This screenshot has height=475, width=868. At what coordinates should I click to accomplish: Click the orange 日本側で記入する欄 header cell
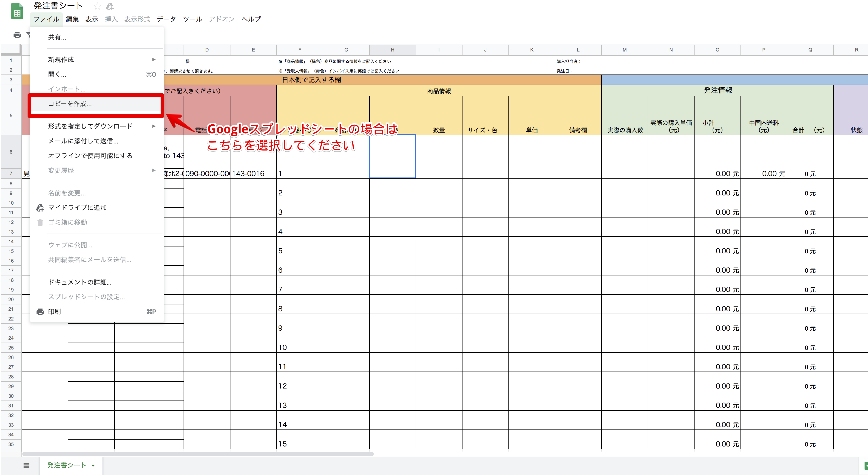click(x=311, y=80)
